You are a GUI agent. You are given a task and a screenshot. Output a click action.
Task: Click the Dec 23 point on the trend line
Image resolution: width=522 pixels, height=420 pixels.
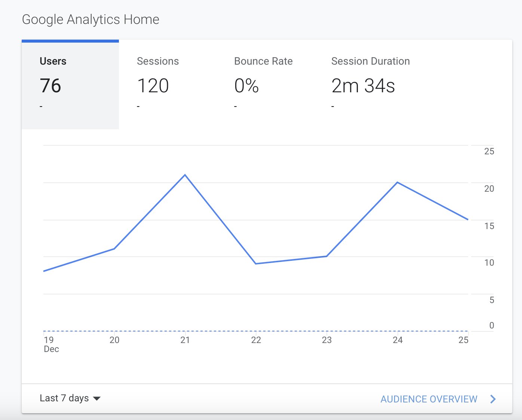pyautogui.click(x=326, y=256)
